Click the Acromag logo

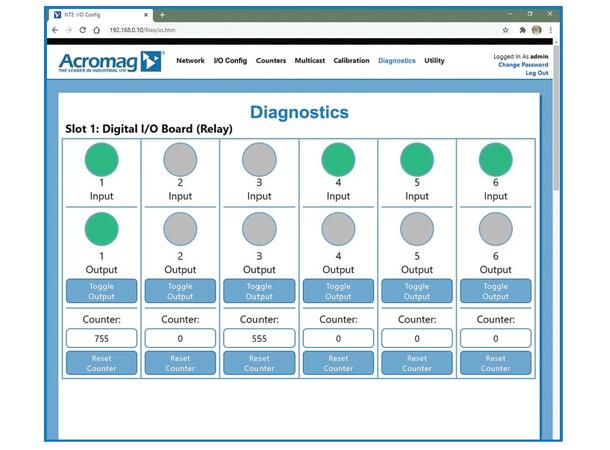coord(110,62)
